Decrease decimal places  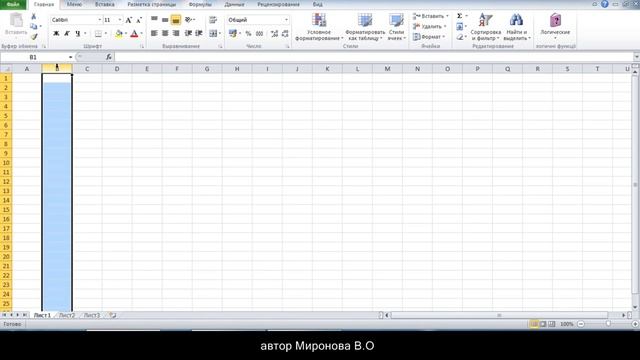(285, 33)
